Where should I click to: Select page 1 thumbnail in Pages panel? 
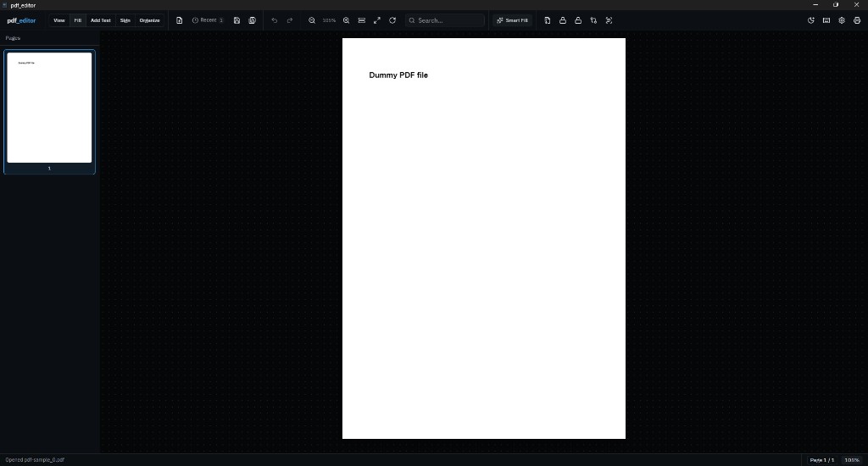coord(49,112)
